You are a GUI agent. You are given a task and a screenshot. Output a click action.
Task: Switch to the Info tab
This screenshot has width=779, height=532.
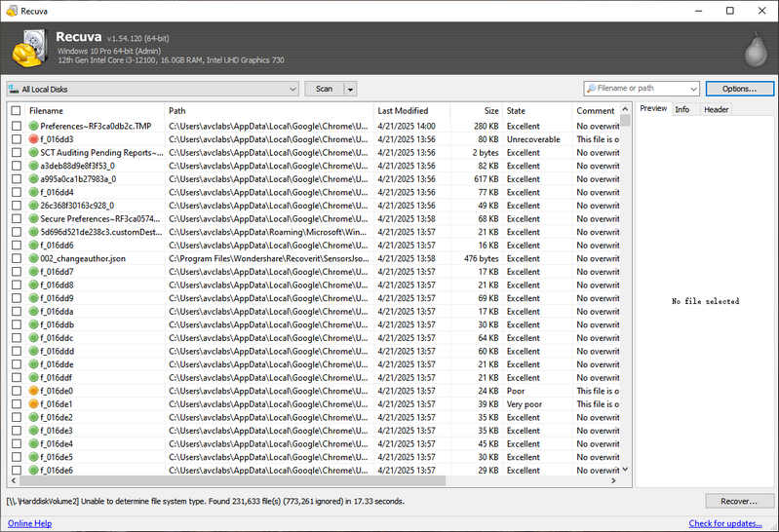[682, 109]
